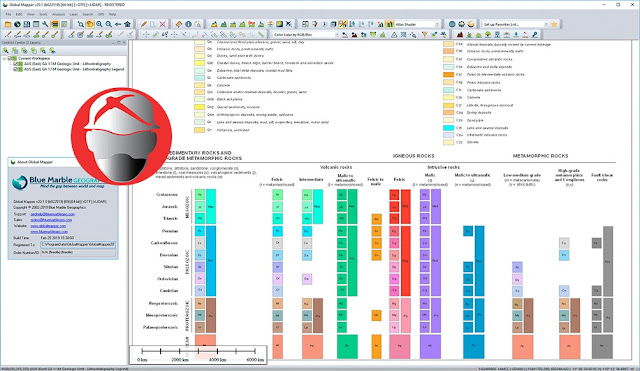This screenshot has width=640, height=371.
Task: Click the IGNEOUS ROCKS heading
Action: point(413,156)
